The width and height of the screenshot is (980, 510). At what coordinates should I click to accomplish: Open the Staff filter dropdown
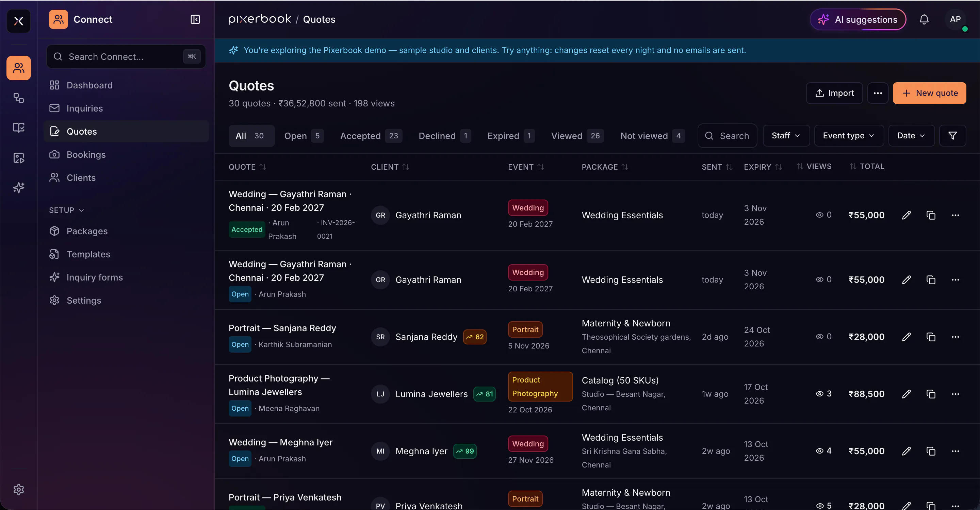pyautogui.click(x=786, y=136)
